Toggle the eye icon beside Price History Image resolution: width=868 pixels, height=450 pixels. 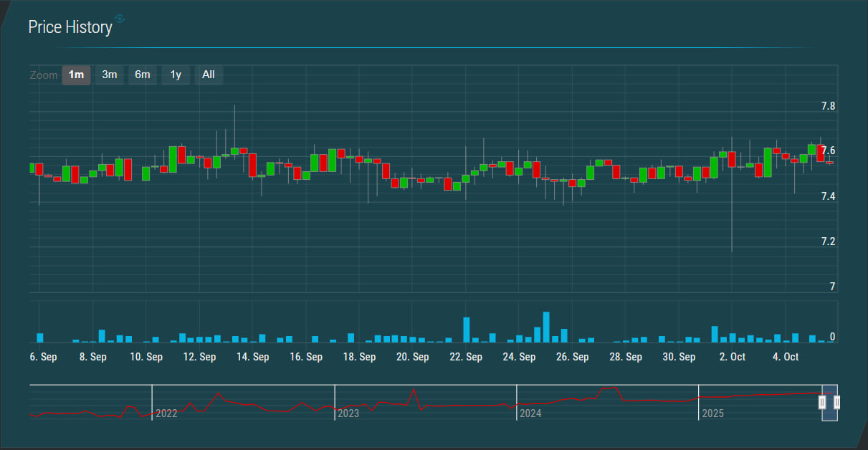(120, 19)
